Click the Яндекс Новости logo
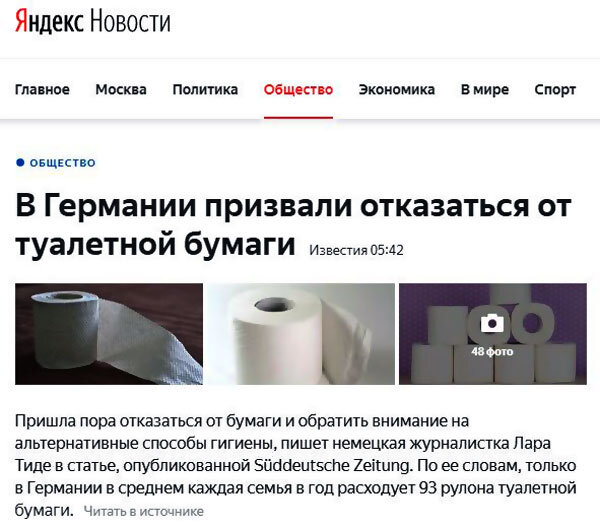 pyautogui.click(x=93, y=21)
